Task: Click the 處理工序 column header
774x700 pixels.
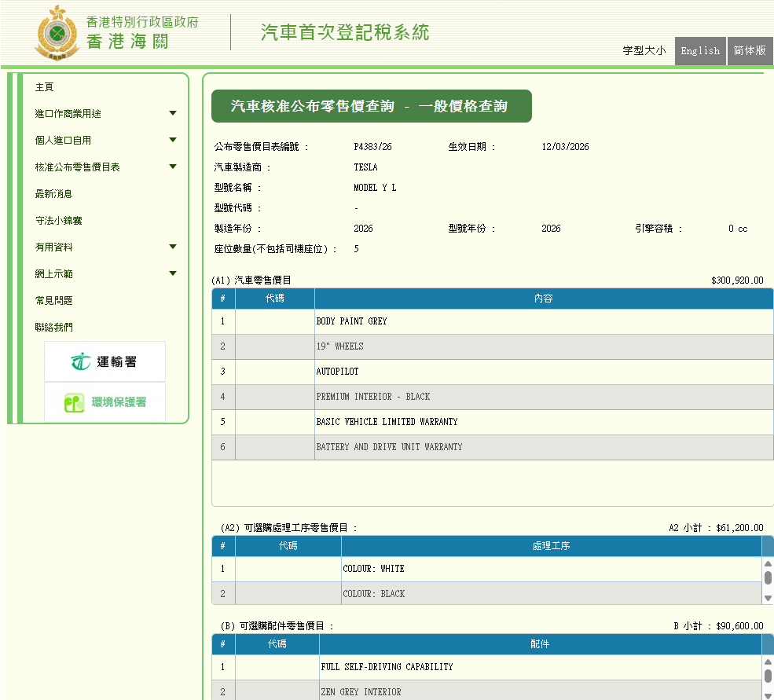Action: coord(551,546)
